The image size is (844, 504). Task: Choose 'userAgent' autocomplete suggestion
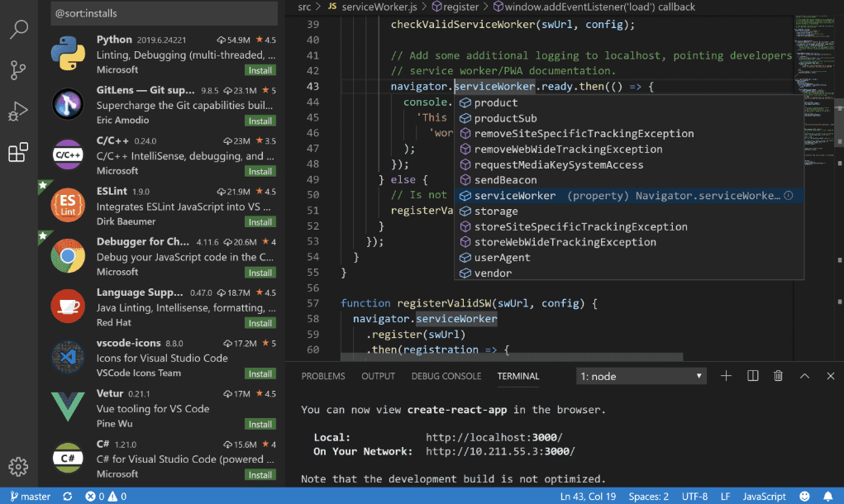(x=629, y=258)
